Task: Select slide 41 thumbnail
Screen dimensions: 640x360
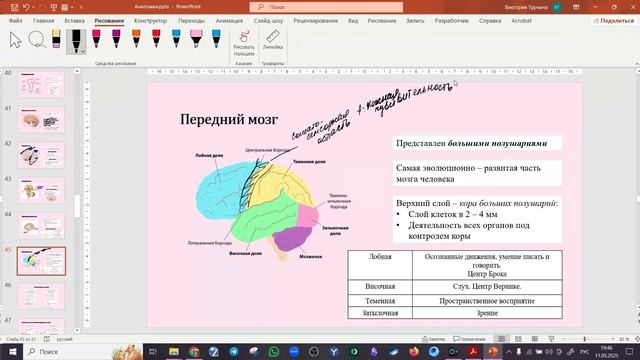Action: 41,120
